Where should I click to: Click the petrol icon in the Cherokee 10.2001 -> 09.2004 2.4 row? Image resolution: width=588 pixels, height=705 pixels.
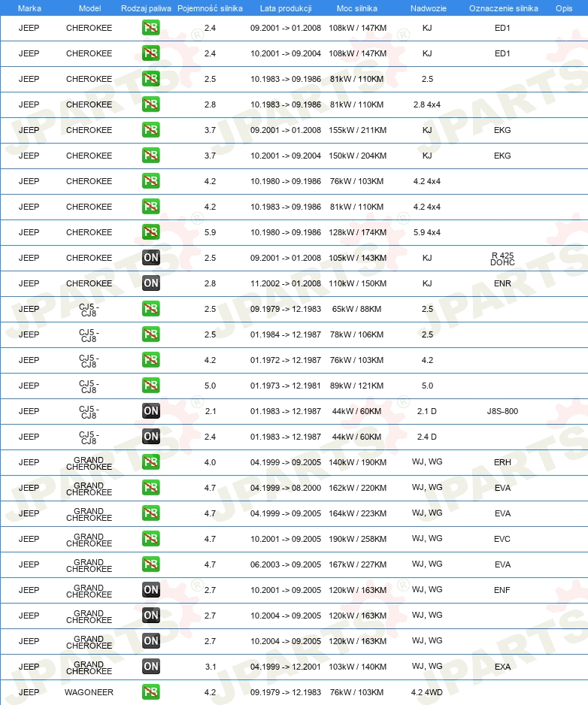(x=150, y=53)
